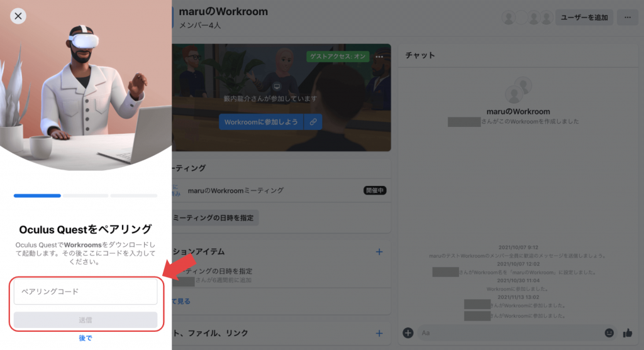Image resolution: width=644 pixels, height=350 pixels.
Task: Send a thumbs-up in chat
Action: (x=628, y=333)
